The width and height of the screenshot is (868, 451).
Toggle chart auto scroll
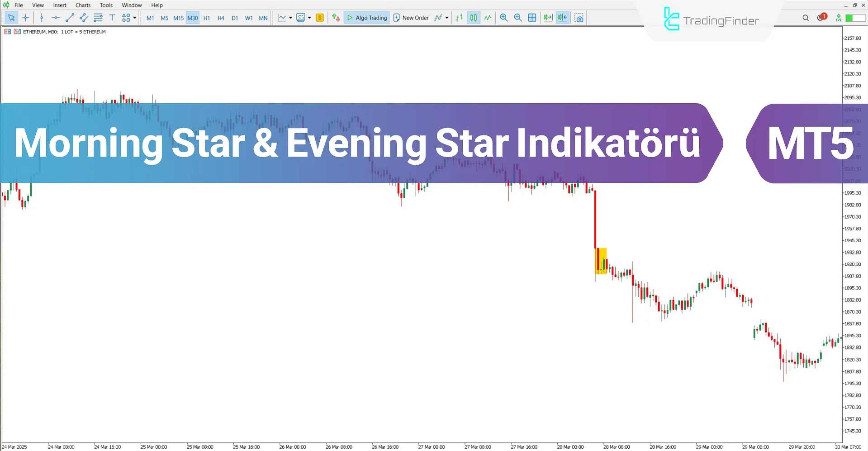548,17
